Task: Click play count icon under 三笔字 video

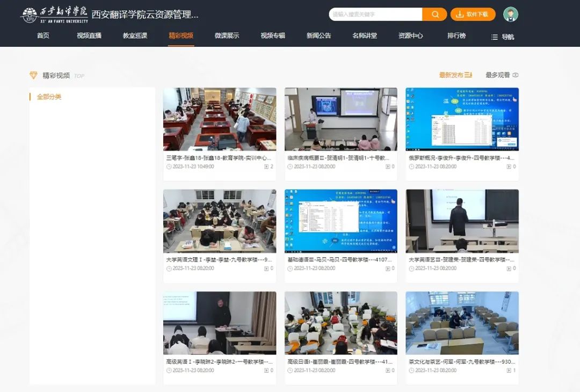Action: click(266, 167)
